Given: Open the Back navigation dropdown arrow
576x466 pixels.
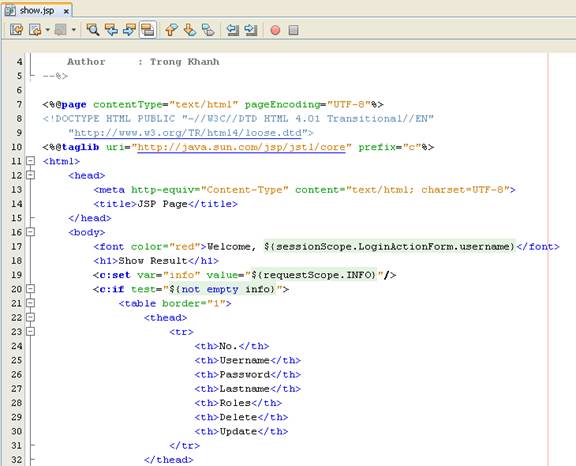Looking at the screenshot, I should [x=47, y=29].
